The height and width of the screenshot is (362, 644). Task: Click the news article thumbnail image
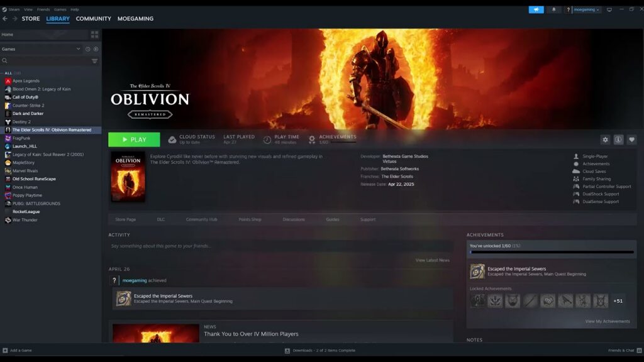pos(156,333)
